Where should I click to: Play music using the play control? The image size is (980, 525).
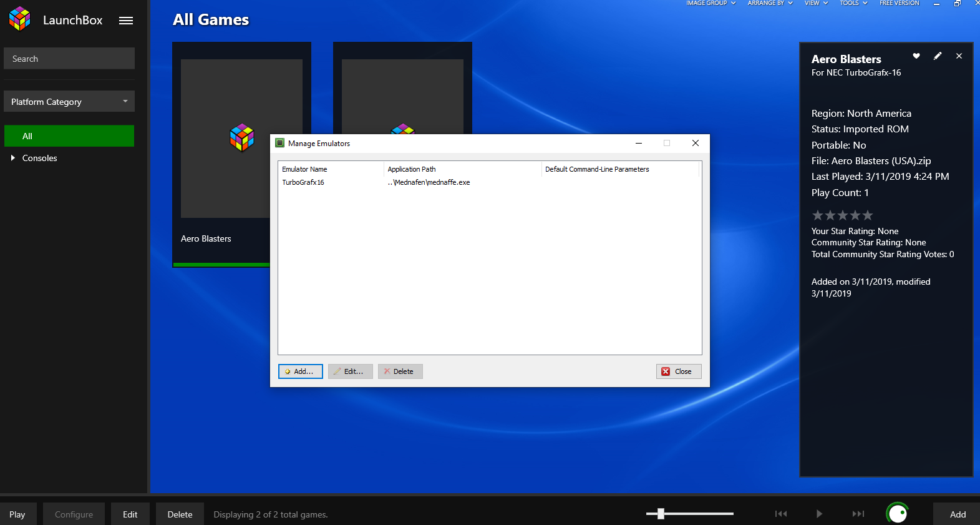819,514
